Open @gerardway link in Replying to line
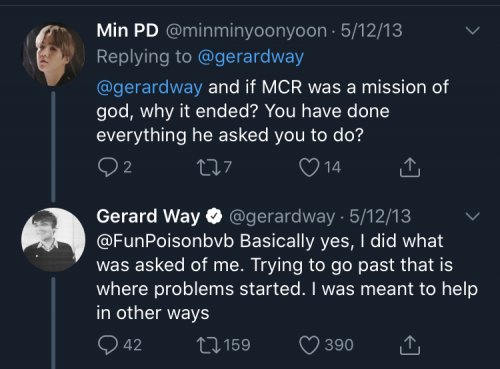 tap(251, 57)
